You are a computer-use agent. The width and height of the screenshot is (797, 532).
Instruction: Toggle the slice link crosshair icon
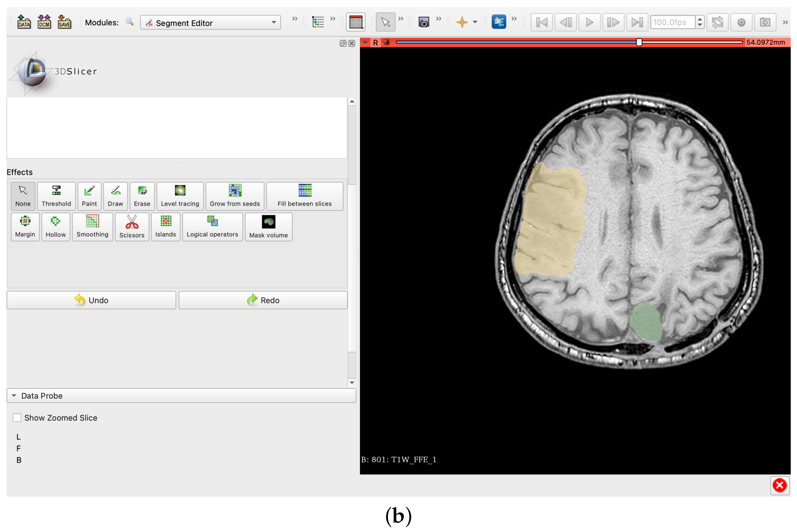point(387,42)
